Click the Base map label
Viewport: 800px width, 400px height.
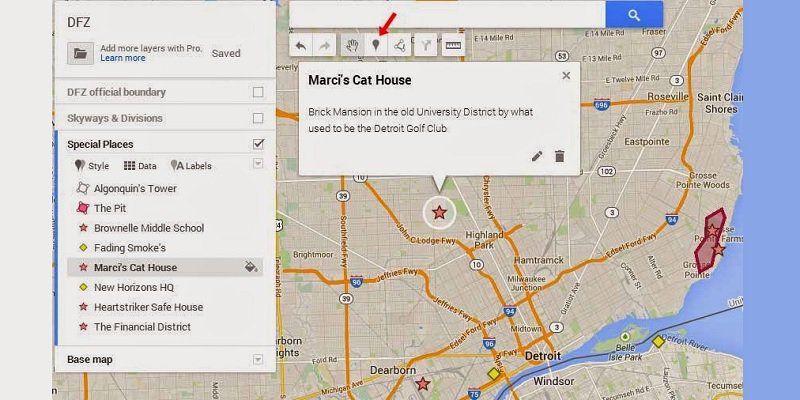[90, 360]
